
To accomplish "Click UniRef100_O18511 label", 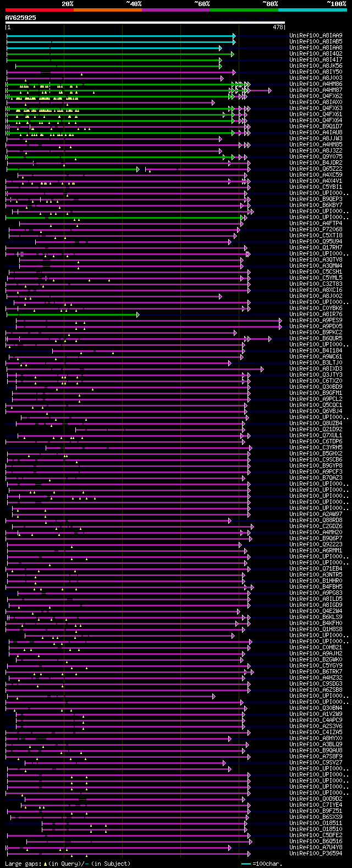I will 316,823.
